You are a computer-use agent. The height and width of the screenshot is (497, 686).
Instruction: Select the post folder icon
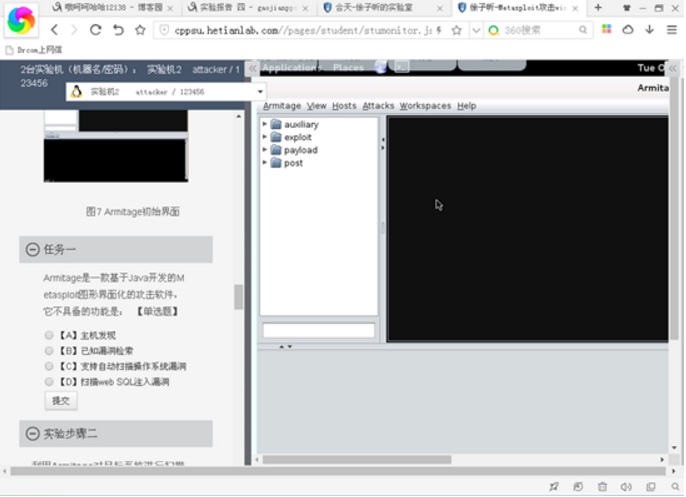[x=276, y=163]
